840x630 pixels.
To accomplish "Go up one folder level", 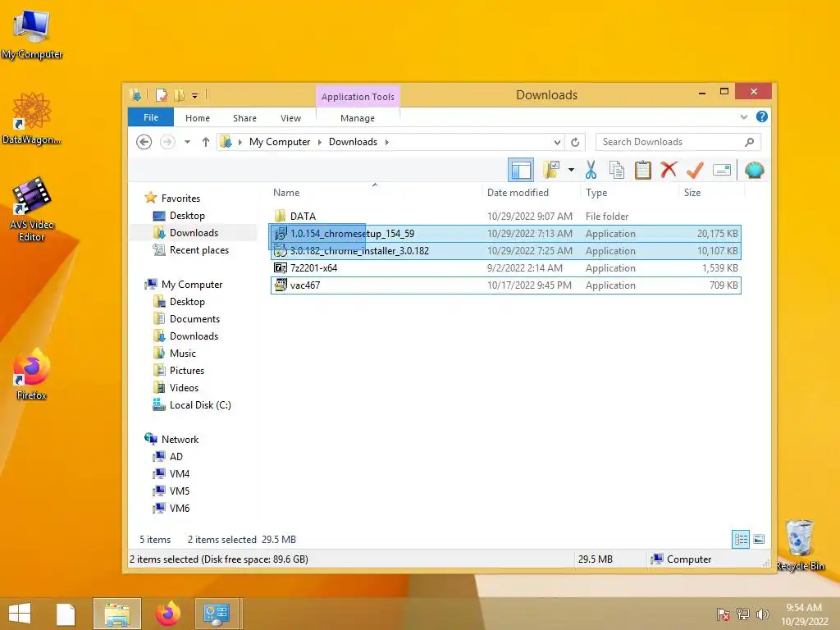I will pos(206,142).
